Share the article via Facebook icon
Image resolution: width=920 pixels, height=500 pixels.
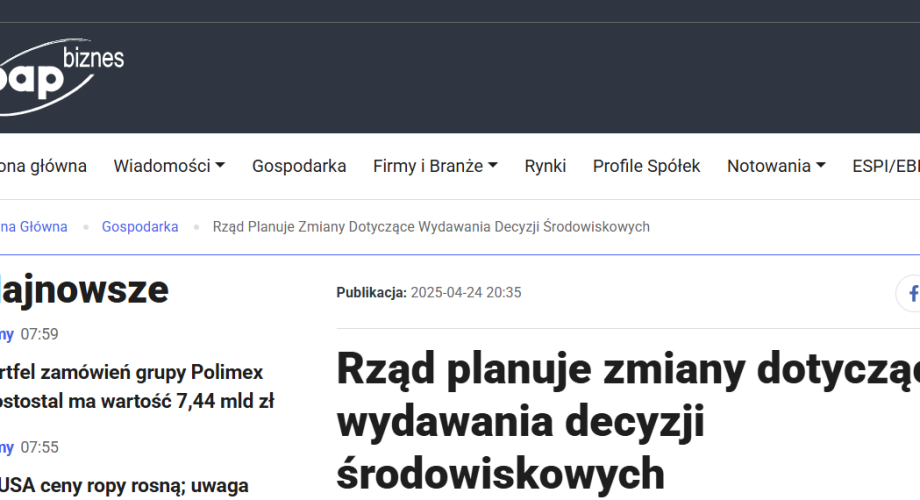click(910, 294)
